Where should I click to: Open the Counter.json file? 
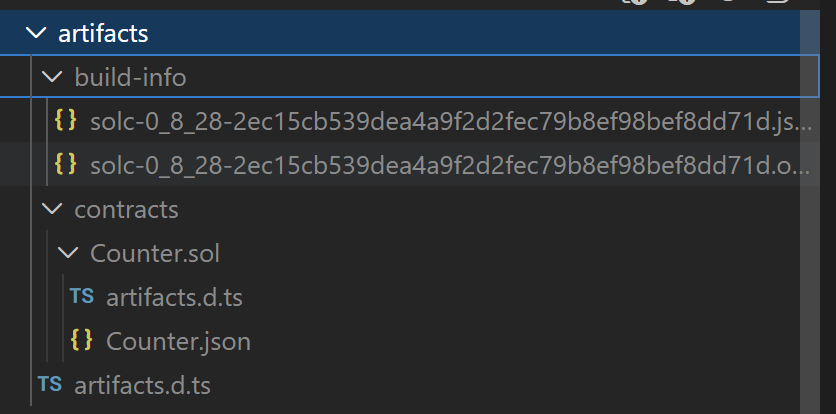click(x=178, y=341)
